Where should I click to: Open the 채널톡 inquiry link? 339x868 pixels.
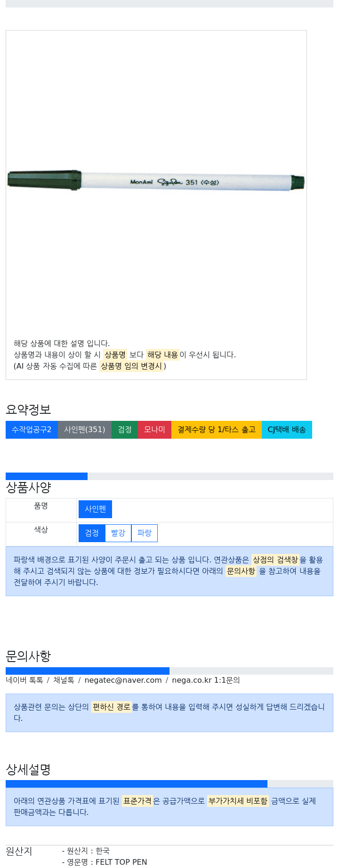pos(64,680)
